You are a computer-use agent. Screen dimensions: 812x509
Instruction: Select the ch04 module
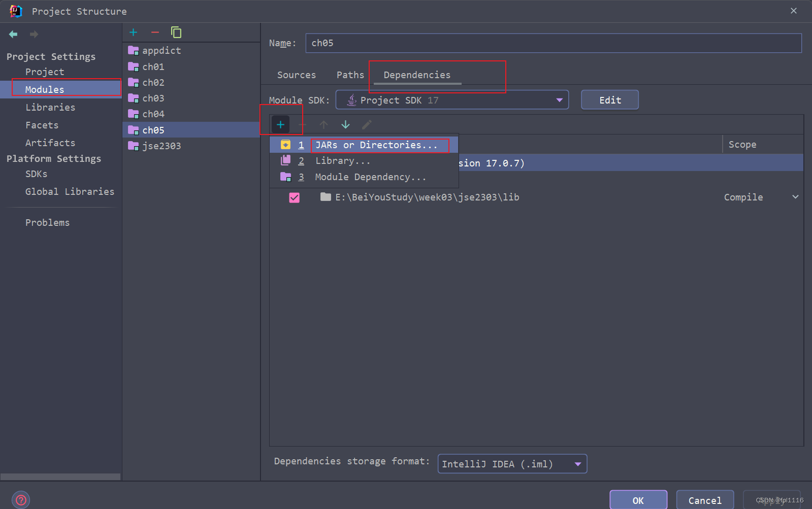click(x=191, y=114)
